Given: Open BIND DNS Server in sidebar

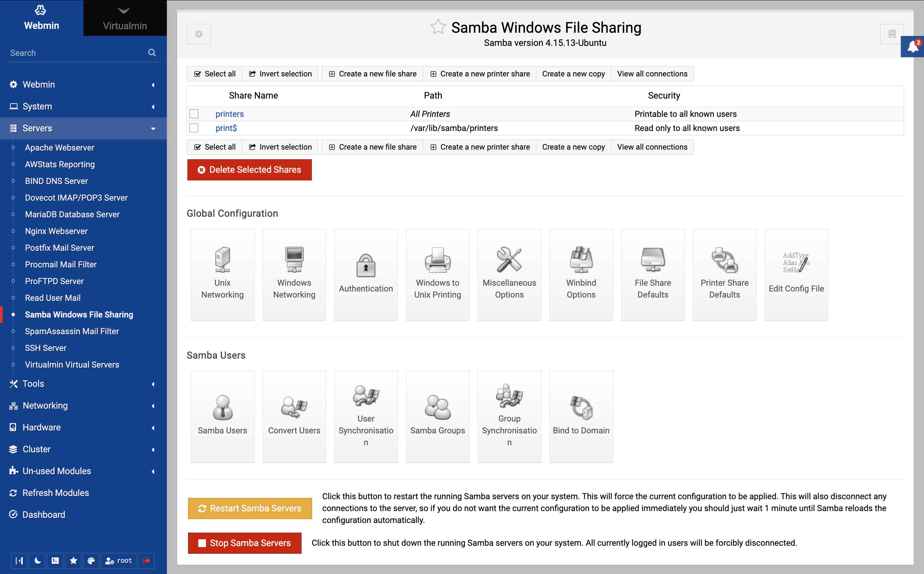Looking at the screenshot, I should click(56, 181).
